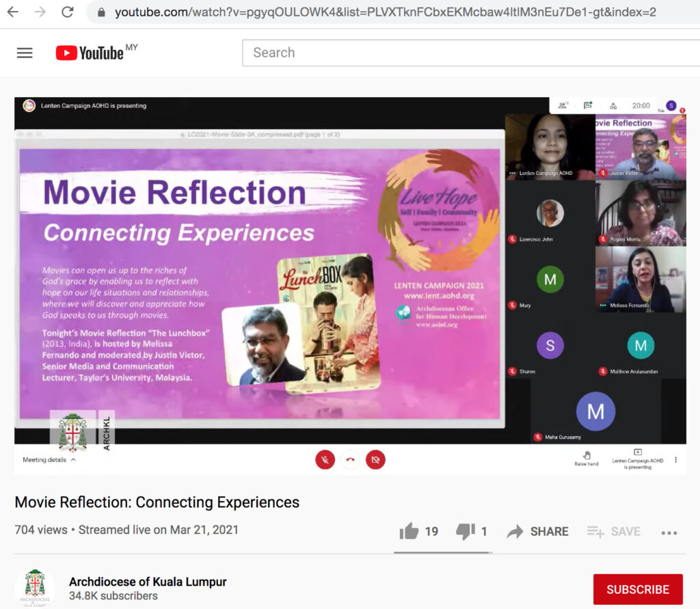Open the more actions menu beside SAVE

click(x=669, y=532)
